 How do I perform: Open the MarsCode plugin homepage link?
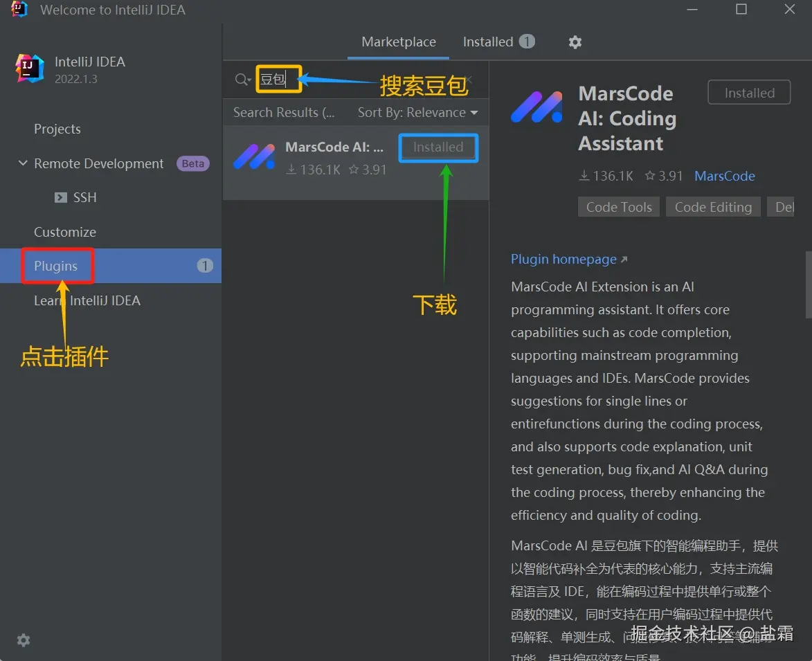tap(563, 259)
